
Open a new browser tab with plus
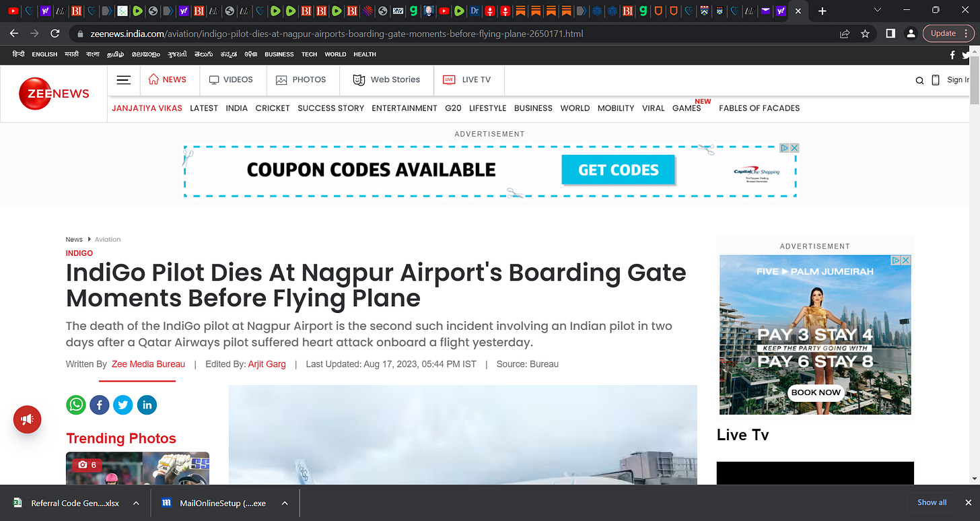[823, 11]
